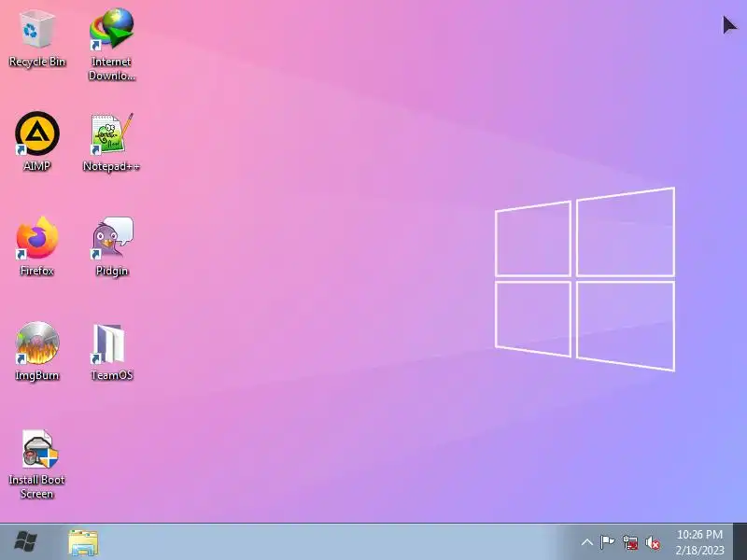Select the Notepad++ desktop shortcut
This screenshot has width=747, height=560.
click(112, 142)
